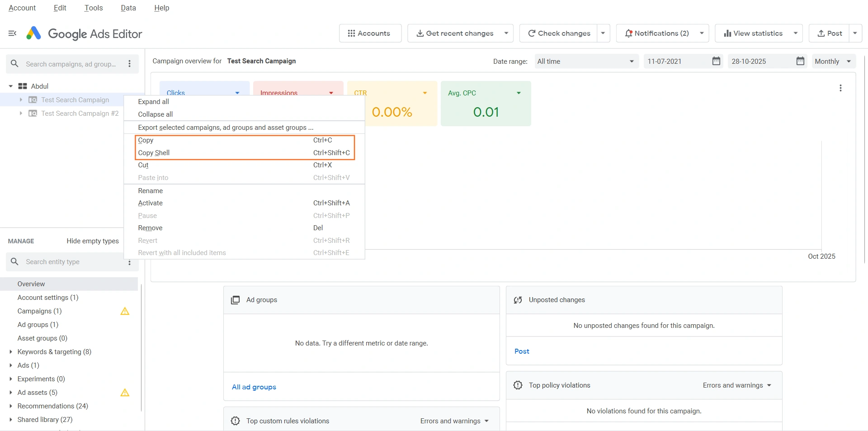868x431 pixels.
Task: Click Post link under Unposted changes
Action: coord(522,351)
